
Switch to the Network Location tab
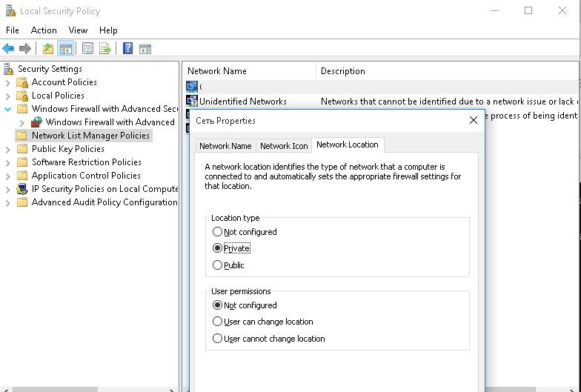click(x=348, y=144)
